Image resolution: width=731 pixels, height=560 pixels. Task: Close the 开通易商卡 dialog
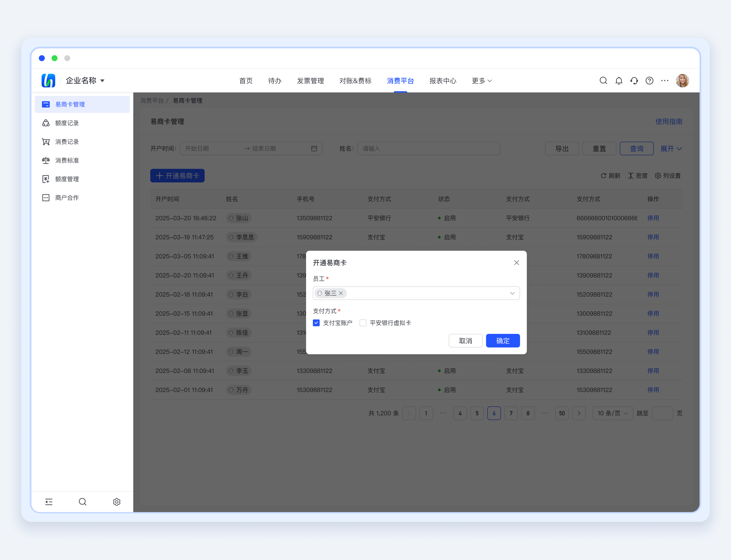(x=517, y=263)
